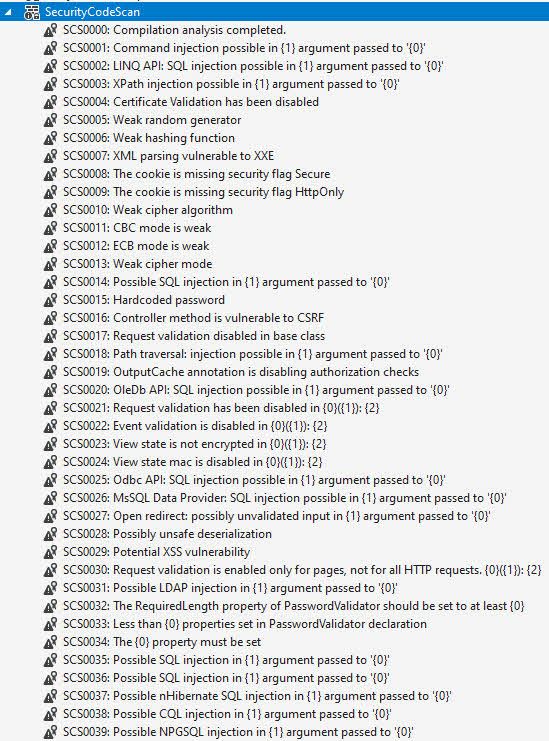Select SCS0008 cookie missing Secure flag rule
This screenshot has width=549, height=741.
click(x=197, y=174)
